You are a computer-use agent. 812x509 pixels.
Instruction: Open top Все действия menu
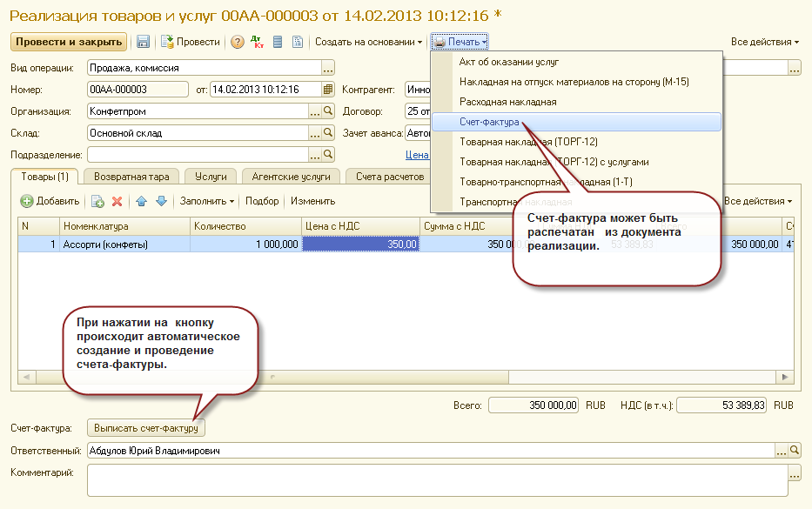[x=764, y=42]
